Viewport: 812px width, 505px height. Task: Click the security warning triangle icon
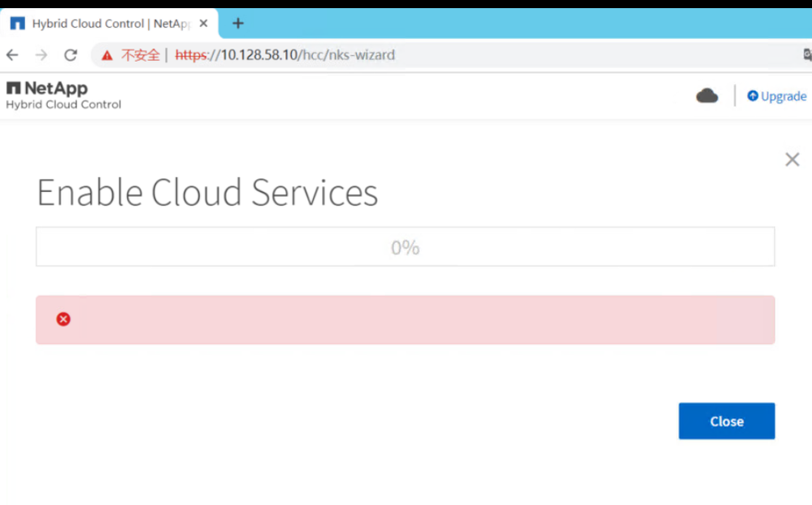click(x=106, y=55)
